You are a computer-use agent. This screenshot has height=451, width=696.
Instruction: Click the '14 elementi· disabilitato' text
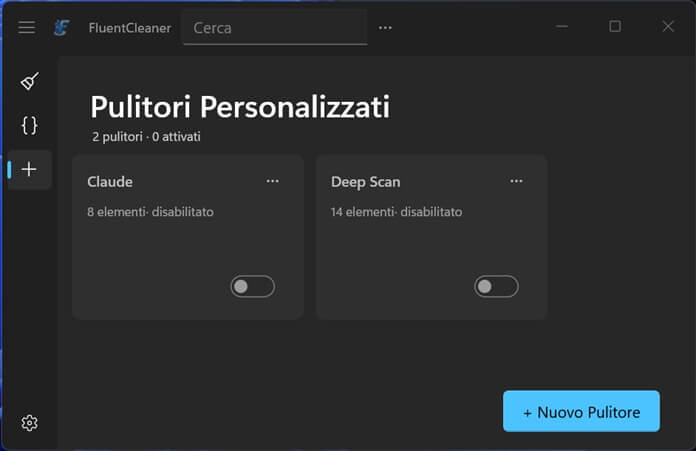(x=396, y=212)
